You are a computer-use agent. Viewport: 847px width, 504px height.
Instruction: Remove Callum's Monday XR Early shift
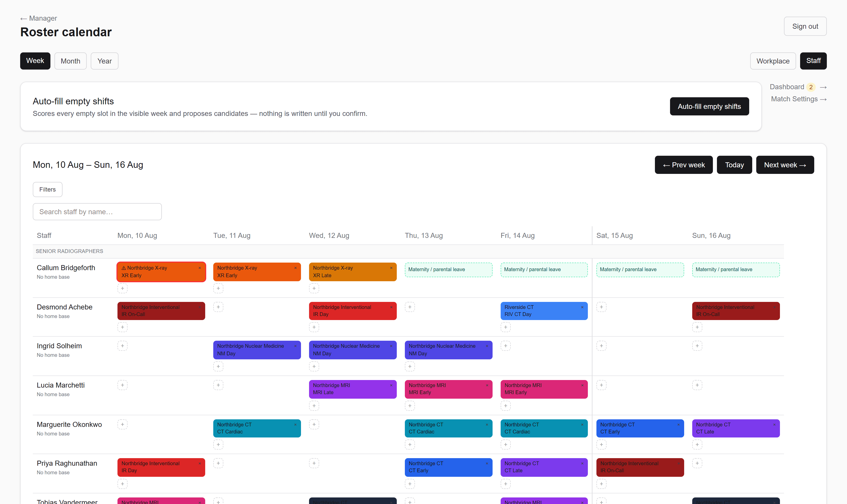[200, 268]
